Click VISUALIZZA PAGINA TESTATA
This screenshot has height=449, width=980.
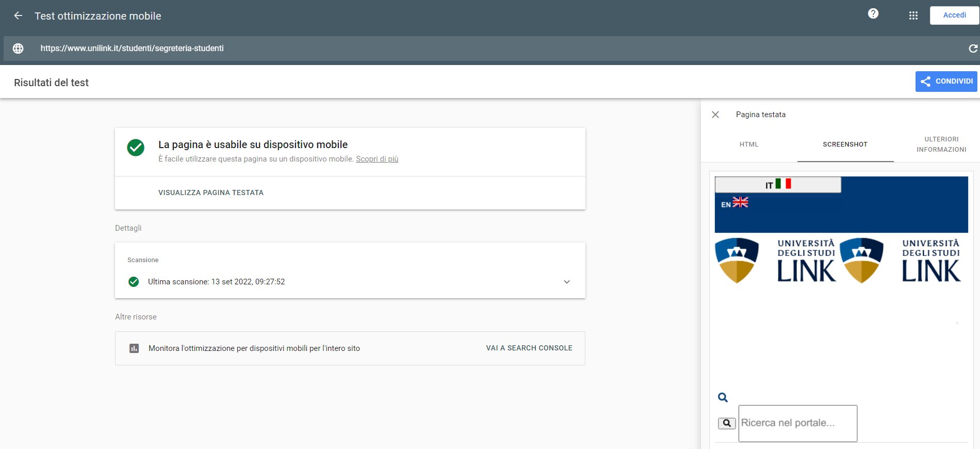[211, 193]
